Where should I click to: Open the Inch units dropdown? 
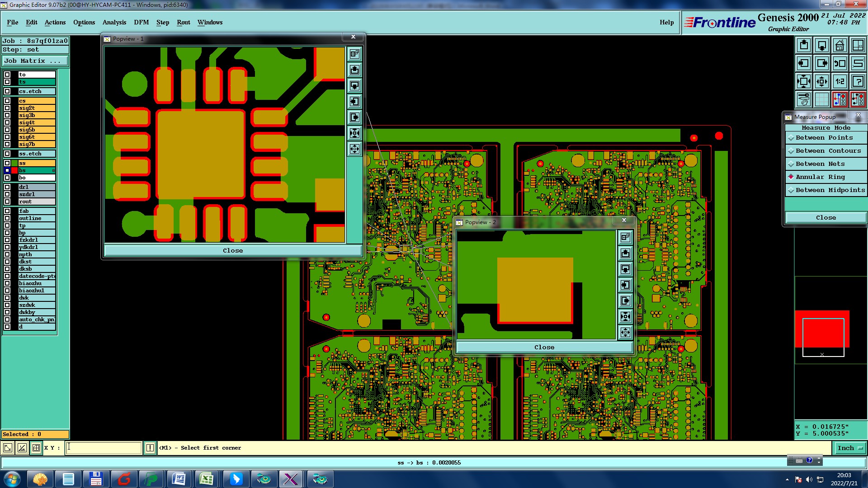(x=850, y=448)
